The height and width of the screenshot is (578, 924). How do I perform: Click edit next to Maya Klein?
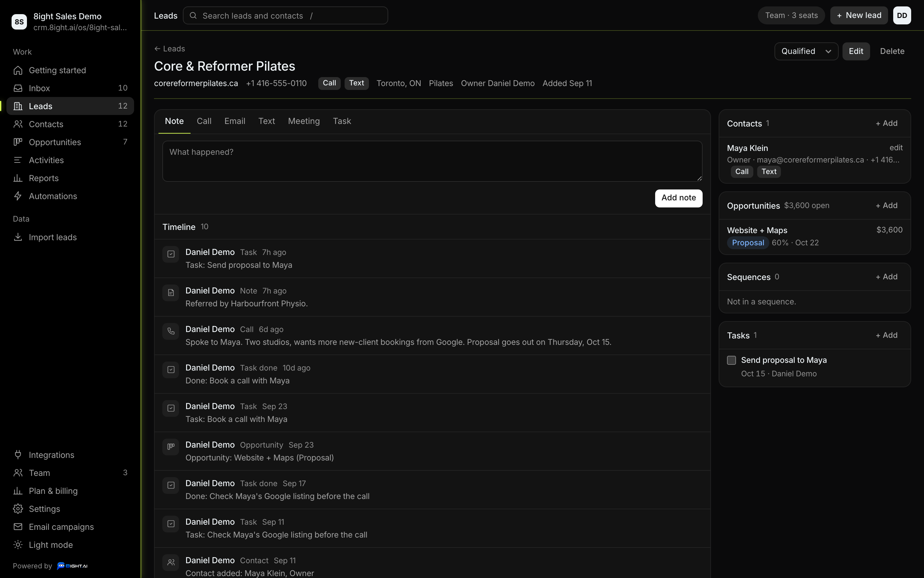tap(896, 148)
